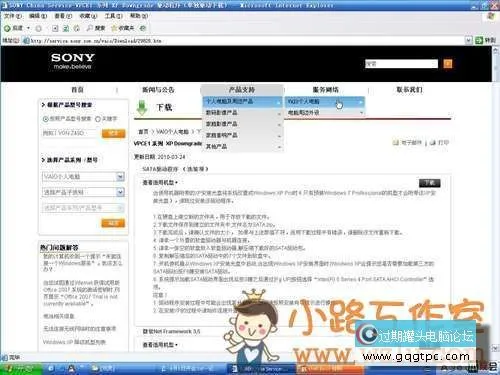Image resolution: width=500 pixels, height=375 pixels.
Task: Open the 文件 (File) menu
Action: coord(13,16)
